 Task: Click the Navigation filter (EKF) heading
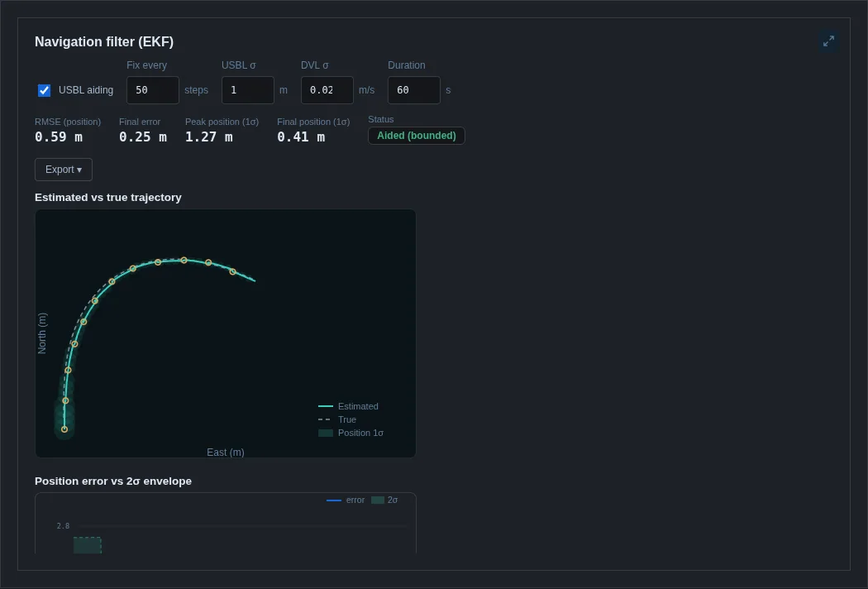point(104,41)
